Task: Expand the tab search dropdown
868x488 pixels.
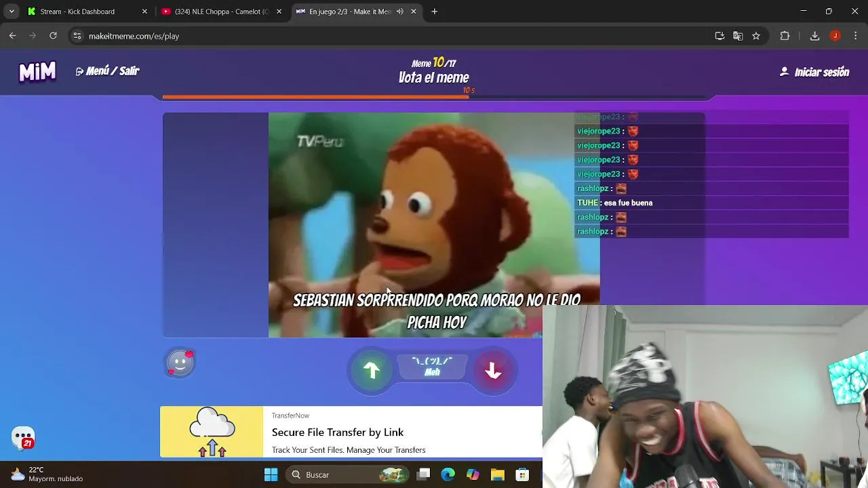Action: point(12,12)
